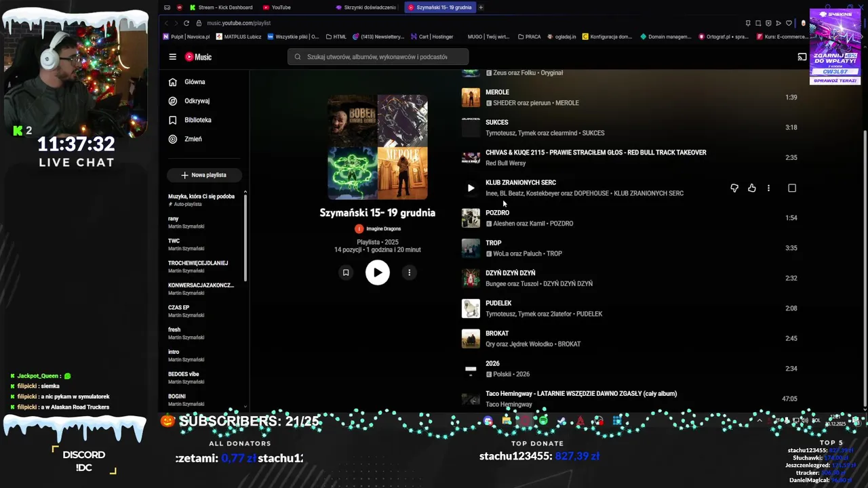Save playlist to library with bookmark icon
The width and height of the screenshot is (868, 488).
tap(346, 272)
